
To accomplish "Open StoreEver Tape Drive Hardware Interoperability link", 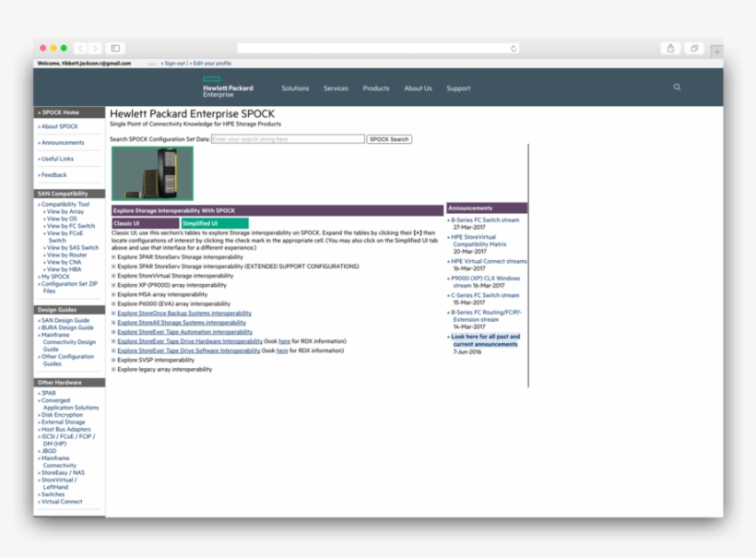I will pos(190,341).
